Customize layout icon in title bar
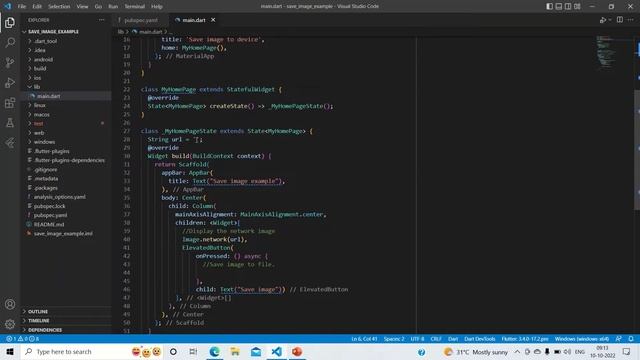 pyautogui.click(x=577, y=6)
